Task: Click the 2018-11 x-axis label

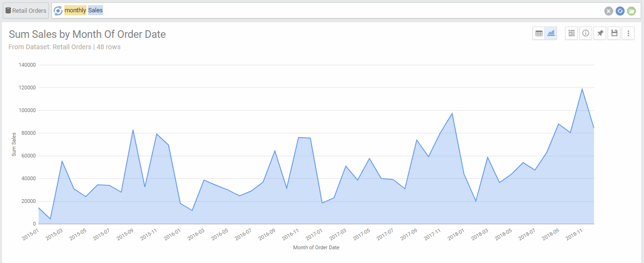Action: point(574,234)
